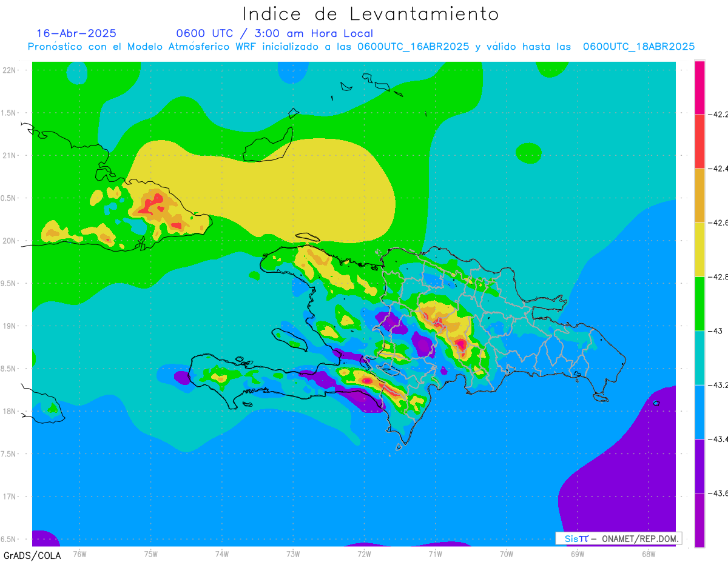Select the '-42.2' color scale value
This screenshot has width=728, height=562.
coord(719,114)
